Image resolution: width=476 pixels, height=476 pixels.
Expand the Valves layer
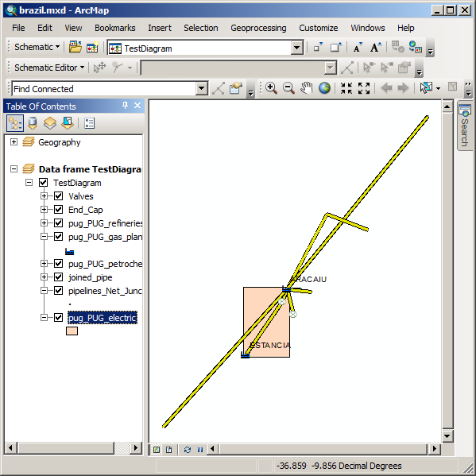44,195
